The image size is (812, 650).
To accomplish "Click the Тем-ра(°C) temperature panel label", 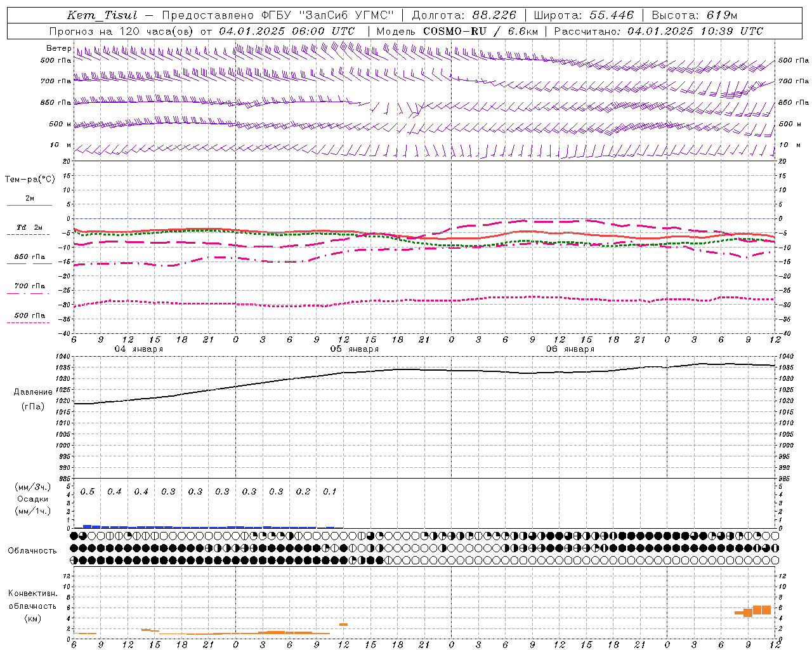I will [30, 179].
